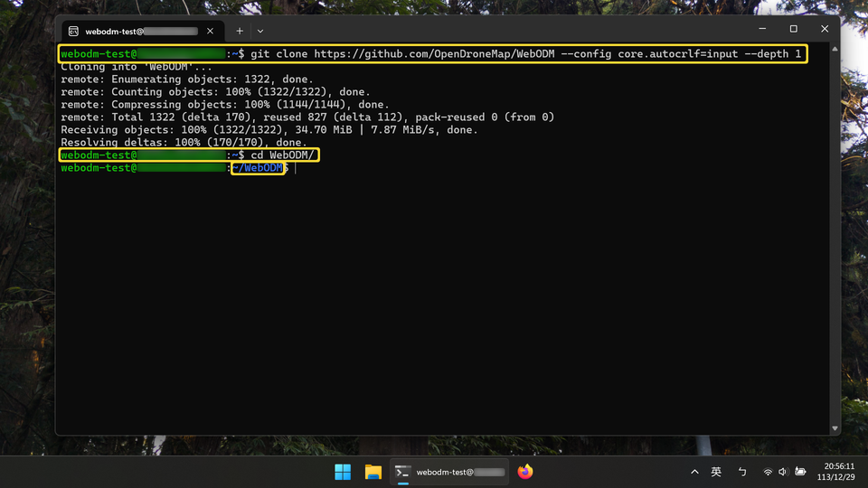The image size is (868, 488).
Task: Click the Bopomofo IME mode icon ㄅ
Action: [742, 472]
